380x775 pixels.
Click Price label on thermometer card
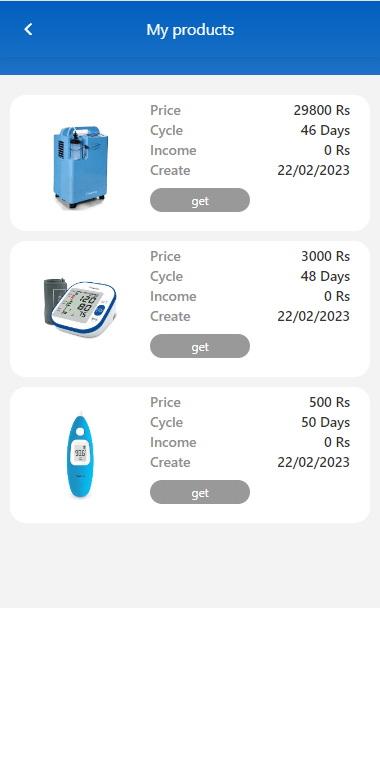point(166,402)
